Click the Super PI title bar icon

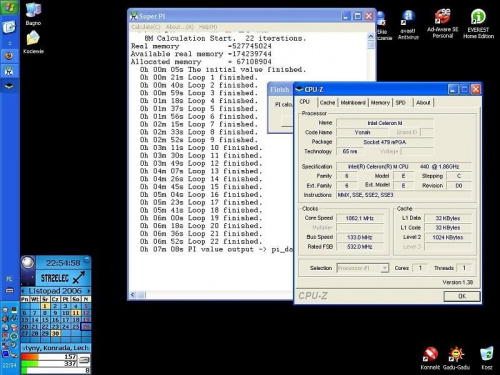click(x=134, y=16)
